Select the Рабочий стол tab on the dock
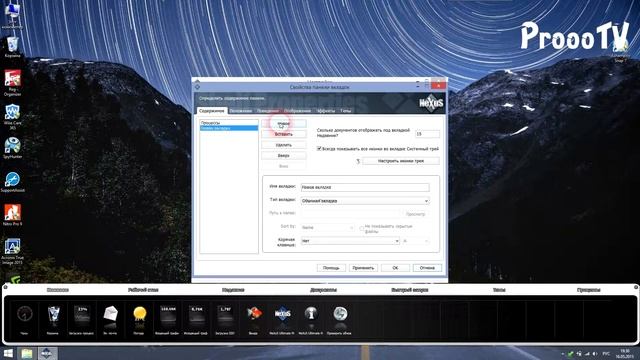This screenshot has width=640, height=360. 143,290
